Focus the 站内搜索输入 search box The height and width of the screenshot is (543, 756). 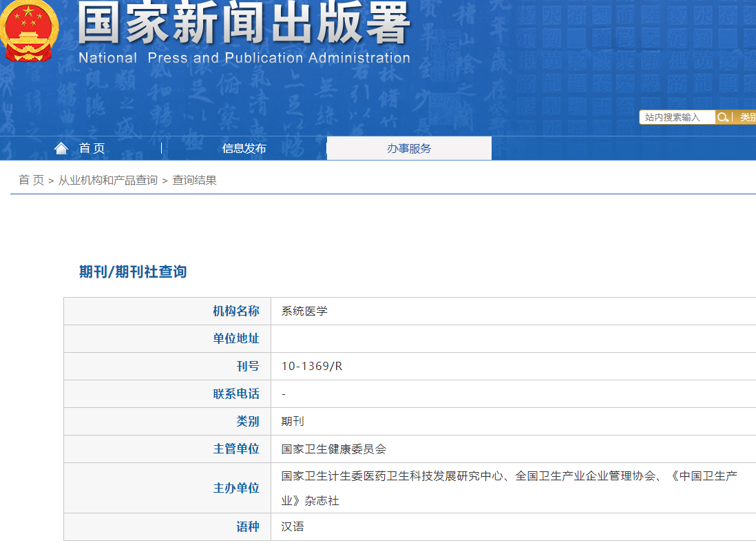click(x=677, y=117)
